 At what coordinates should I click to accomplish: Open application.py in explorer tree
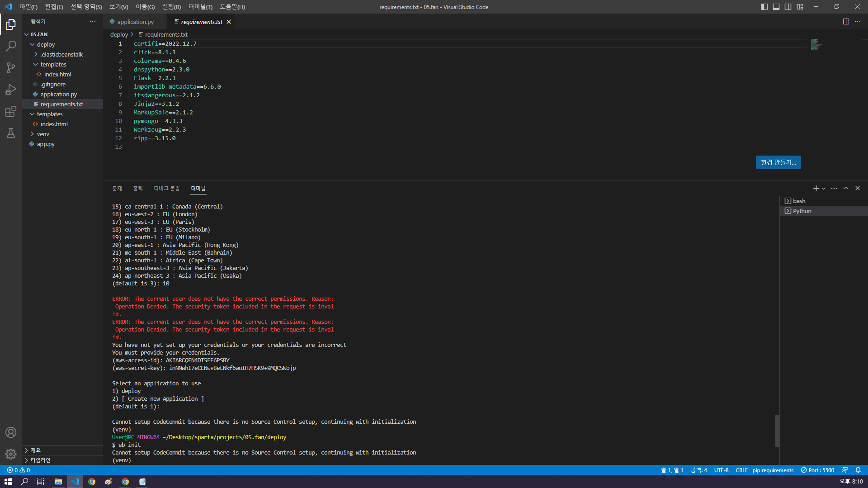(62, 94)
